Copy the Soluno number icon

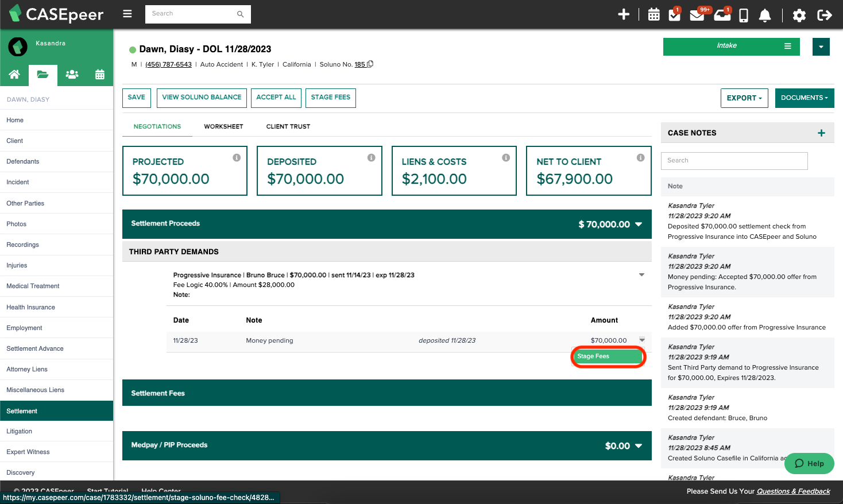[x=370, y=64]
